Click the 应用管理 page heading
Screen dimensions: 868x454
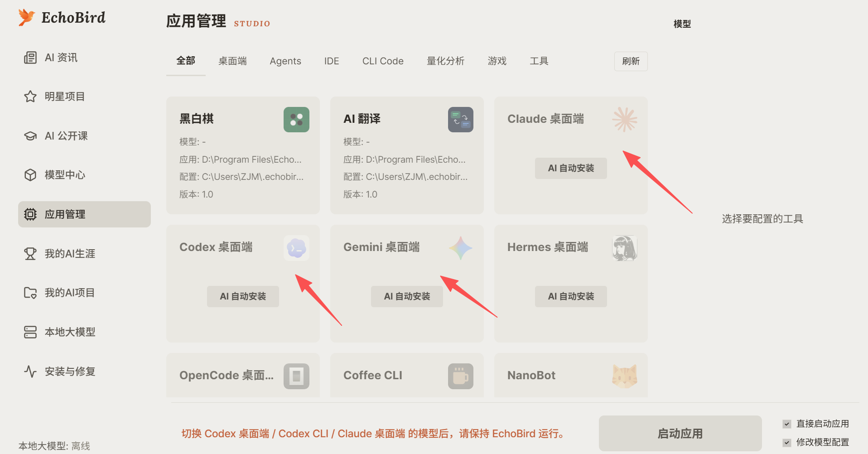(x=196, y=21)
